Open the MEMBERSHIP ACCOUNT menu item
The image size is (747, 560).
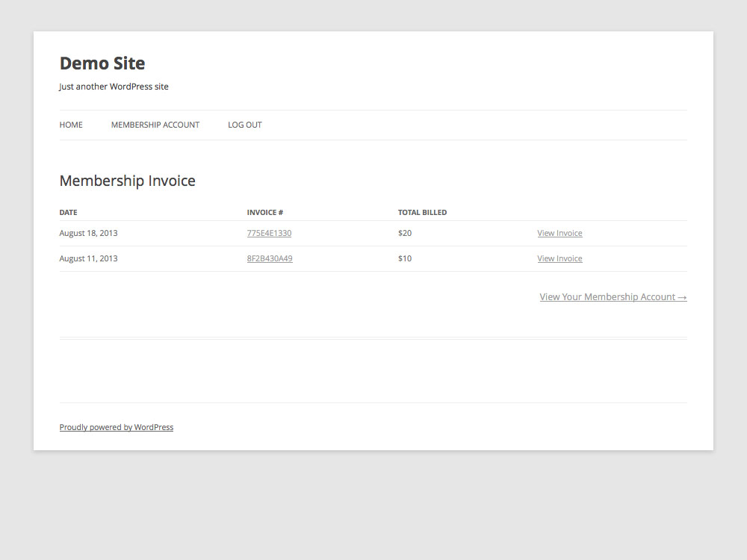click(x=155, y=125)
